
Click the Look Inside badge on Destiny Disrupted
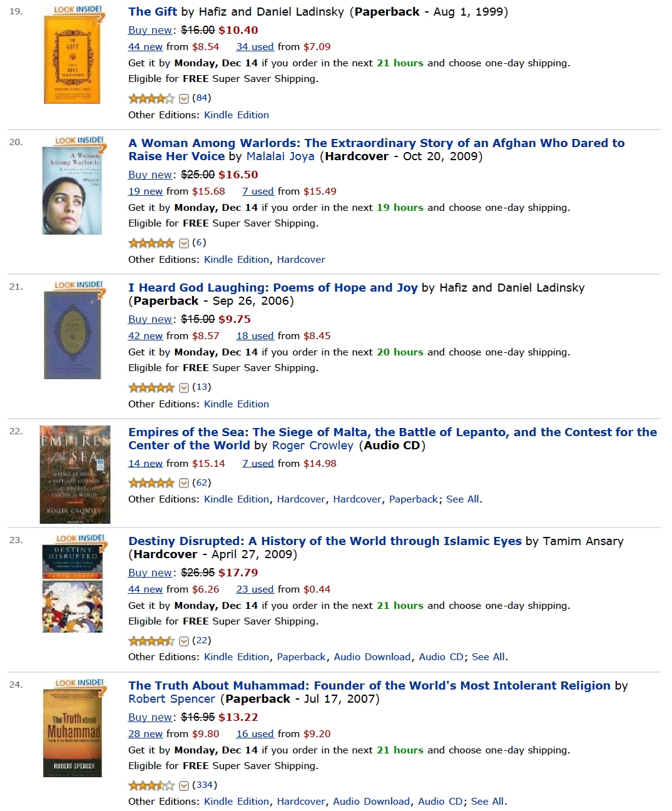79,539
